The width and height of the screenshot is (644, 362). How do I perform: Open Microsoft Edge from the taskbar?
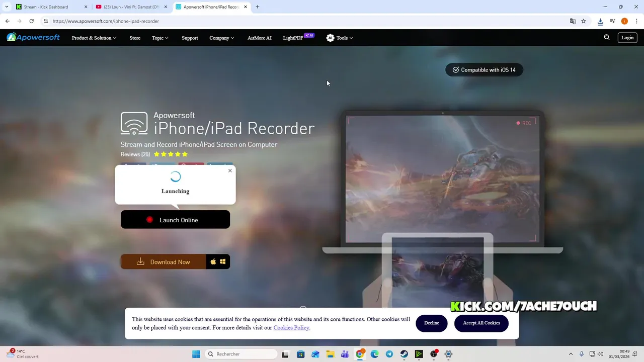pos(374,354)
